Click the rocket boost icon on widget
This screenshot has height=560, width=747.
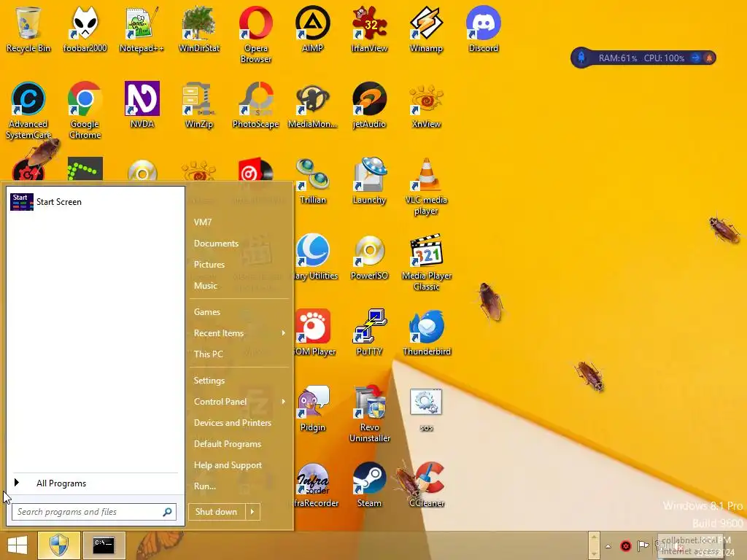(x=581, y=58)
